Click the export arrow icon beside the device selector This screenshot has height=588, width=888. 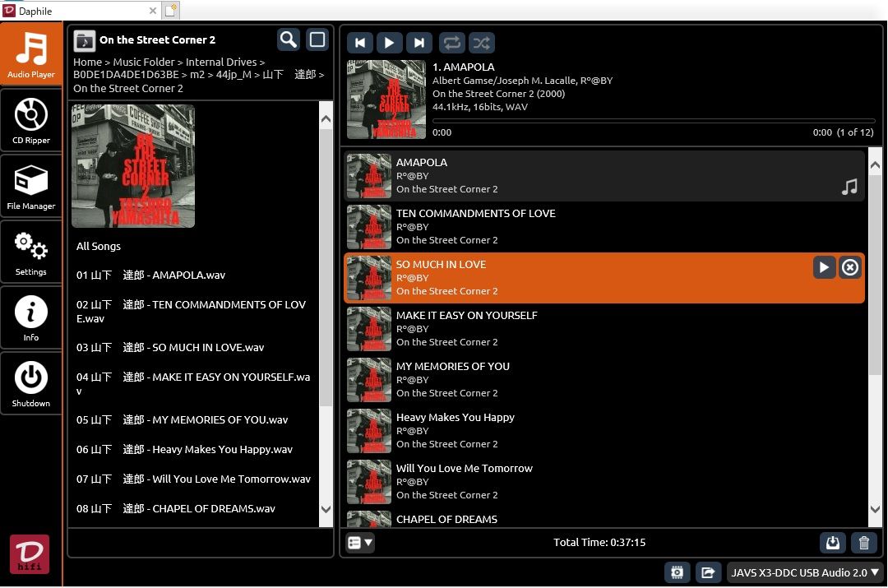pos(708,572)
